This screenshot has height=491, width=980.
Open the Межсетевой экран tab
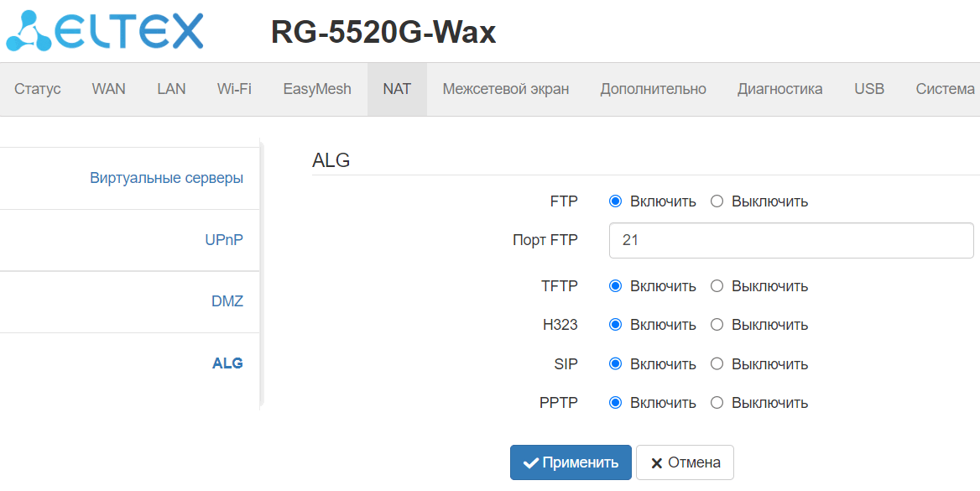[505, 89]
